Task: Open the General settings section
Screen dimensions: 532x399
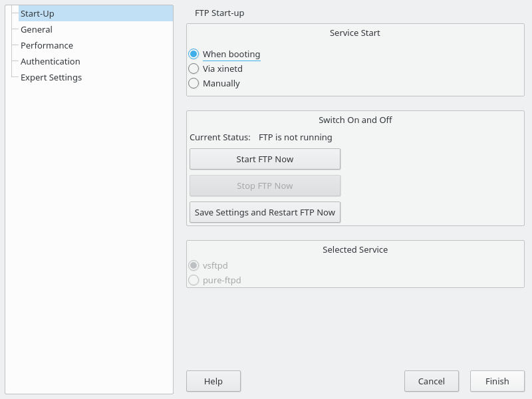Action: [x=37, y=29]
